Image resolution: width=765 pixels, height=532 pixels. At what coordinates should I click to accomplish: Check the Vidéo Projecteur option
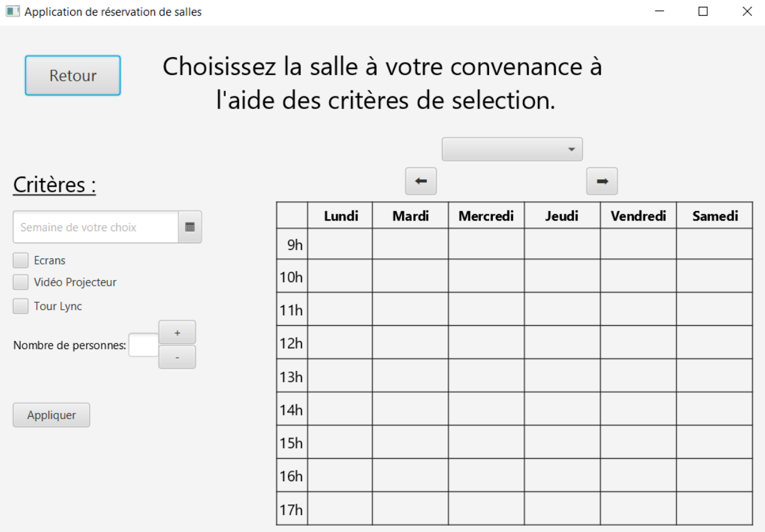pyautogui.click(x=21, y=283)
